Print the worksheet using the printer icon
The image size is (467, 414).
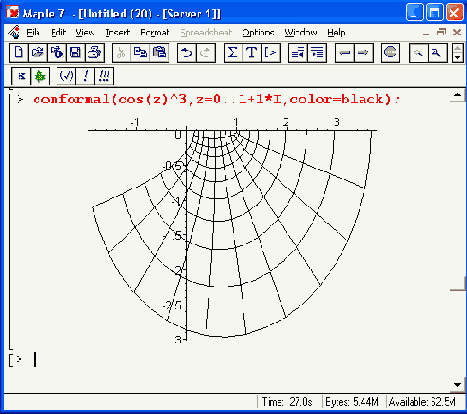click(x=95, y=53)
